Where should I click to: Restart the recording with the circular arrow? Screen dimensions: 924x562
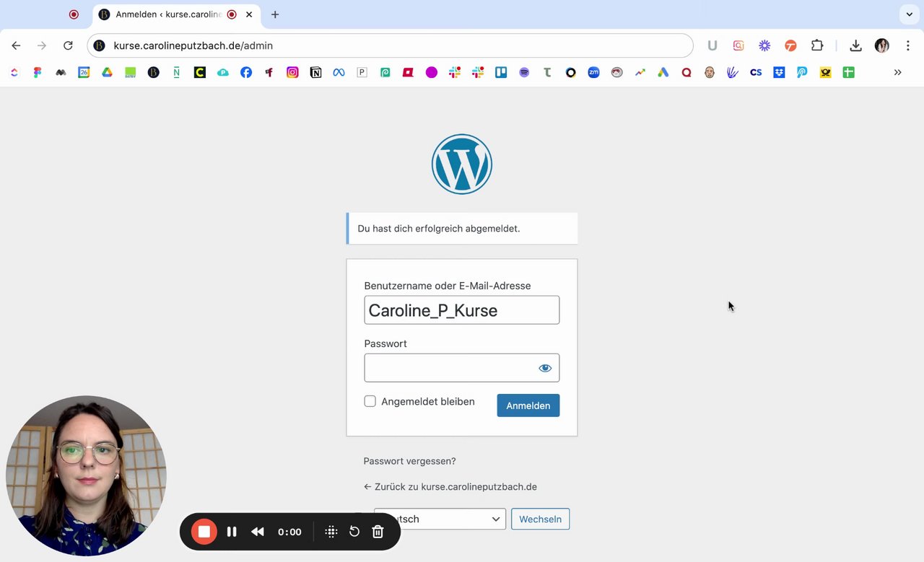point(354,532)
